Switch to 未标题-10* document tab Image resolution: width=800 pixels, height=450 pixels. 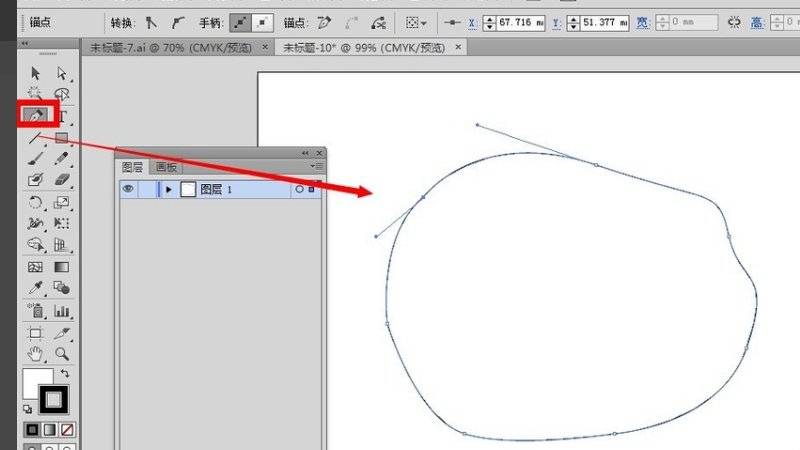(x=364, y=48)
